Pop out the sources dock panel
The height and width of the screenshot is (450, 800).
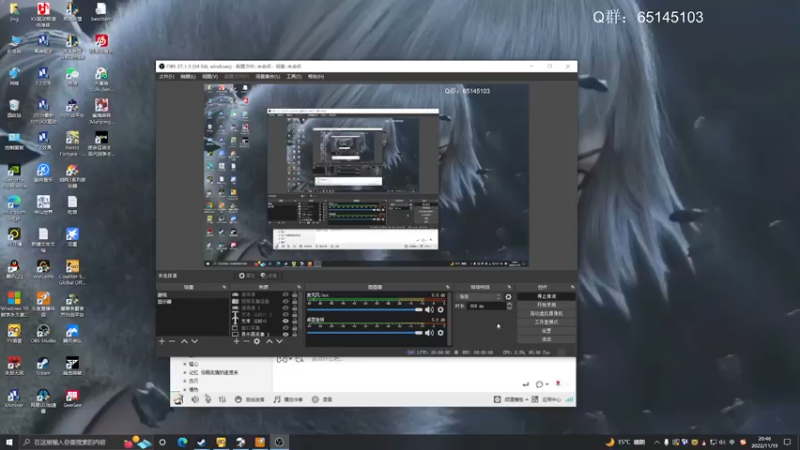pos(299,287)
